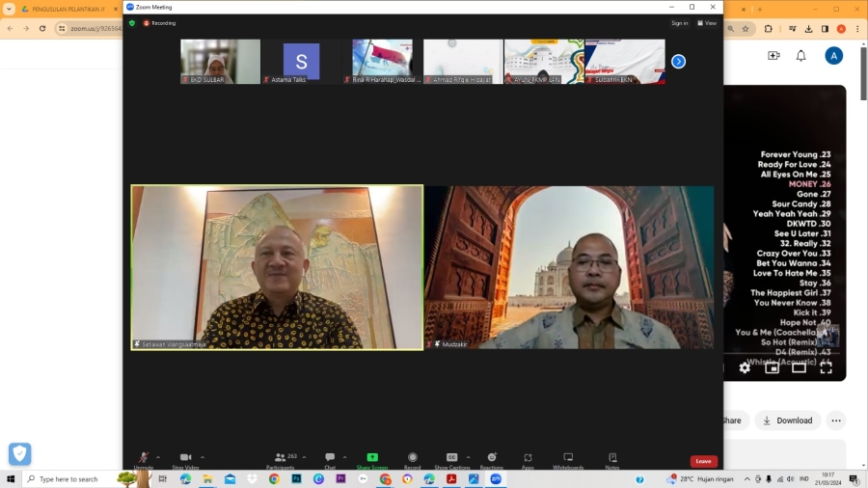Toggle the browser side panel icon

point(825,29)
